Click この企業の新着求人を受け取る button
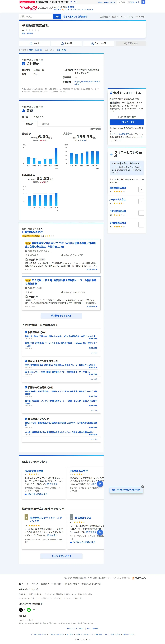The image size is (165, 644). [126, 490]
